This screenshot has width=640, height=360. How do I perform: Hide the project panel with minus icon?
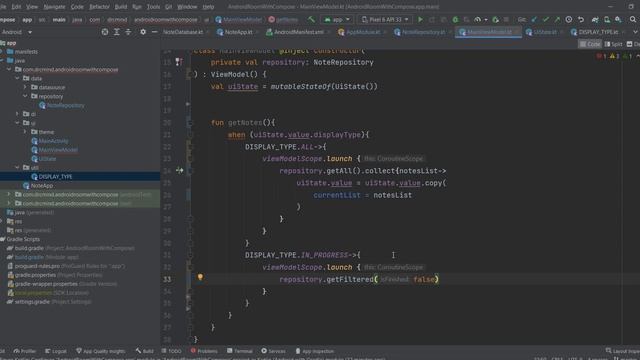coord(155,32)
